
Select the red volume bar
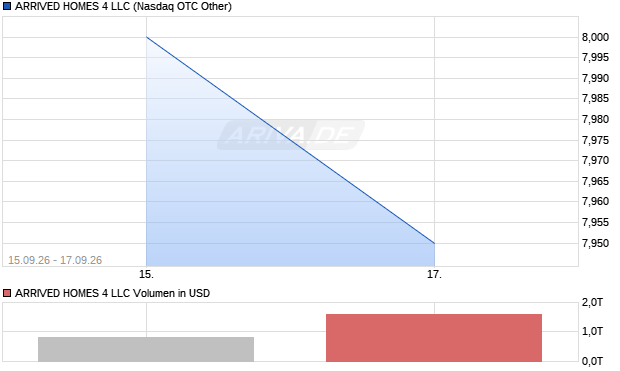point(434,338)
